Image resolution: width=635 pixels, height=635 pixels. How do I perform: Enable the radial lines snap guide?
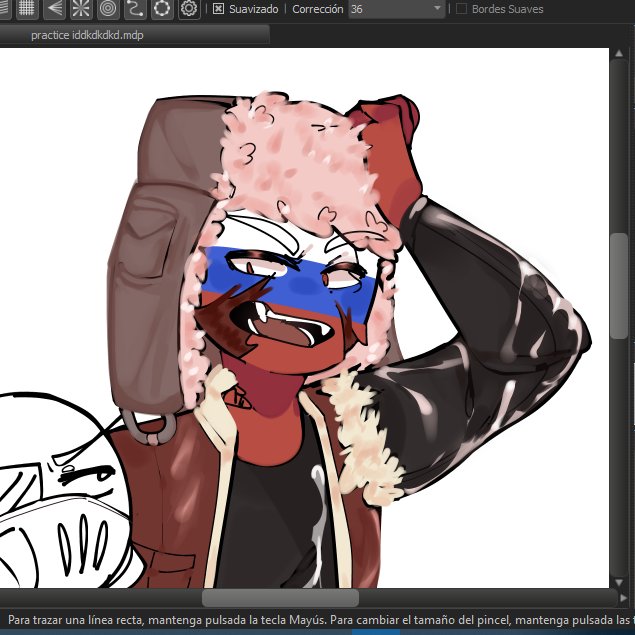pyautogui.click(x=81, y=9)
